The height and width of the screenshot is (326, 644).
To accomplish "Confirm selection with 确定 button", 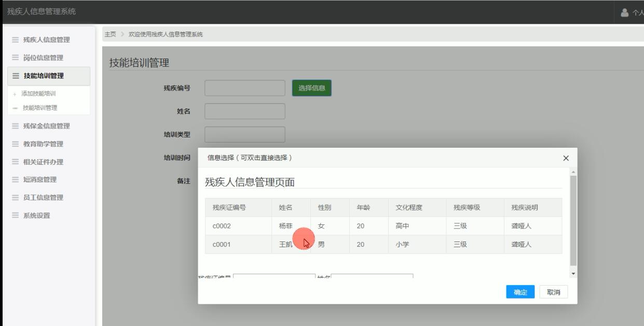I will coord(520,292).
